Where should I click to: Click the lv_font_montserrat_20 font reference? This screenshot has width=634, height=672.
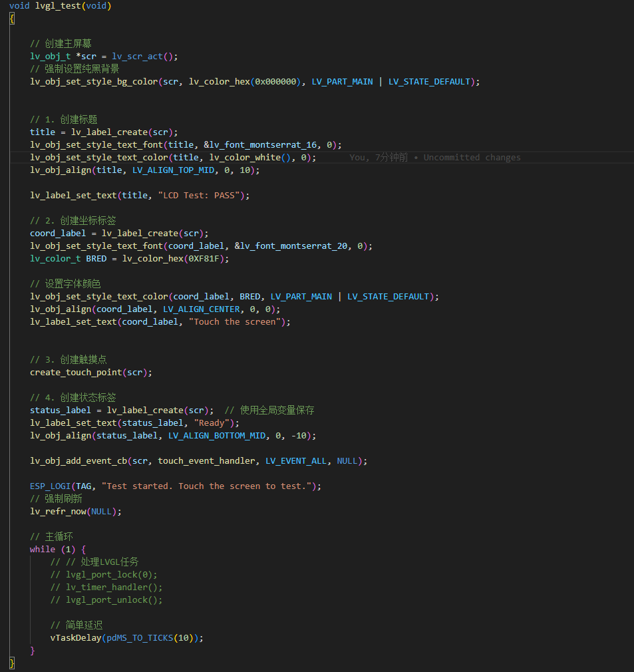pos(294,246)
